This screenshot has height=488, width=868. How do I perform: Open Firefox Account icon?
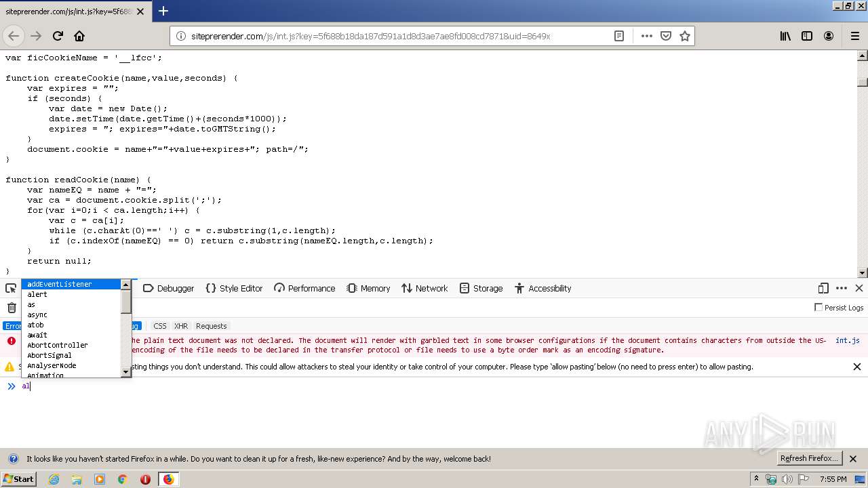point(829,36)
